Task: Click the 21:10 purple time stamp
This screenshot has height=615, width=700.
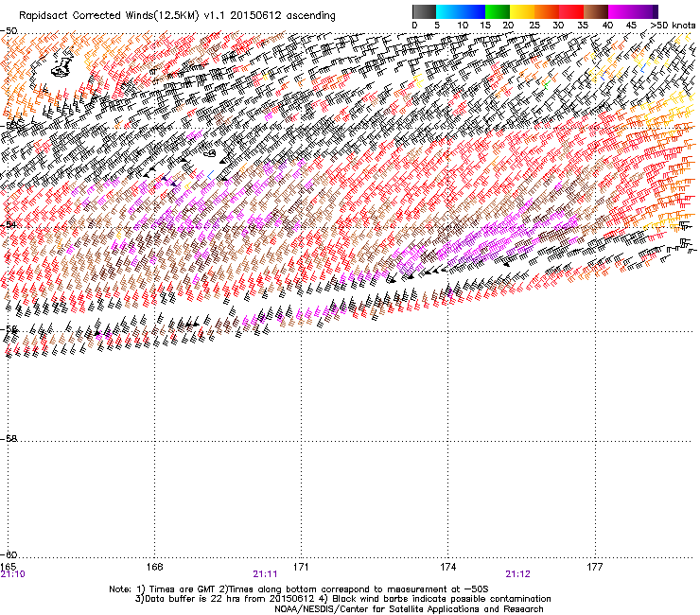Action: [13, 574]
